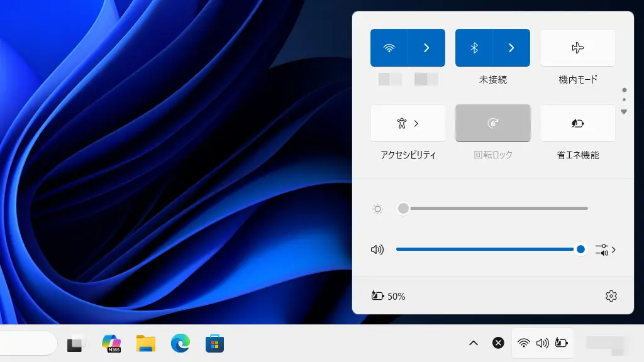Click the brightness slider handle
644x362 pixels.
tap(403, 209)
